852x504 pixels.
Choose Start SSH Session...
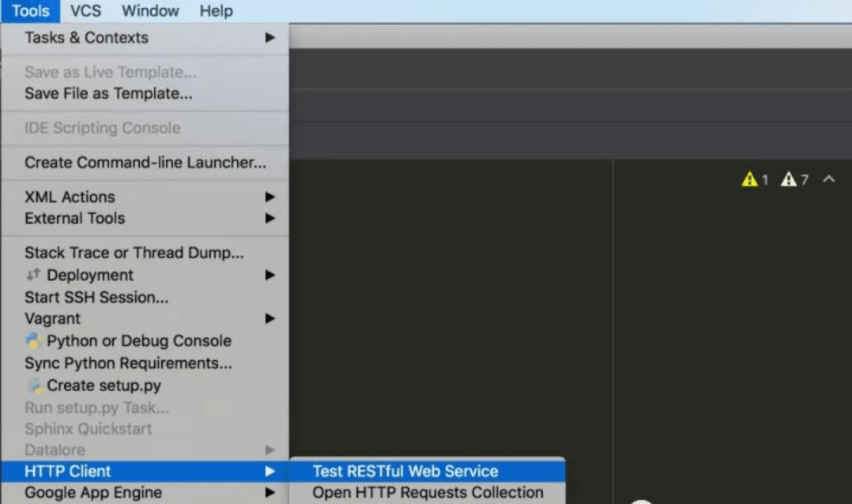click(145, 297)
